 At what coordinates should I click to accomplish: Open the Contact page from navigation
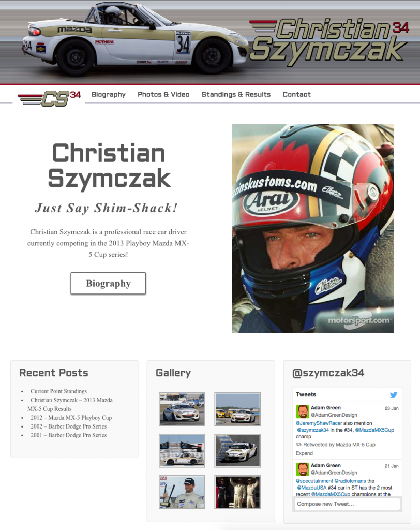point(297,94)
